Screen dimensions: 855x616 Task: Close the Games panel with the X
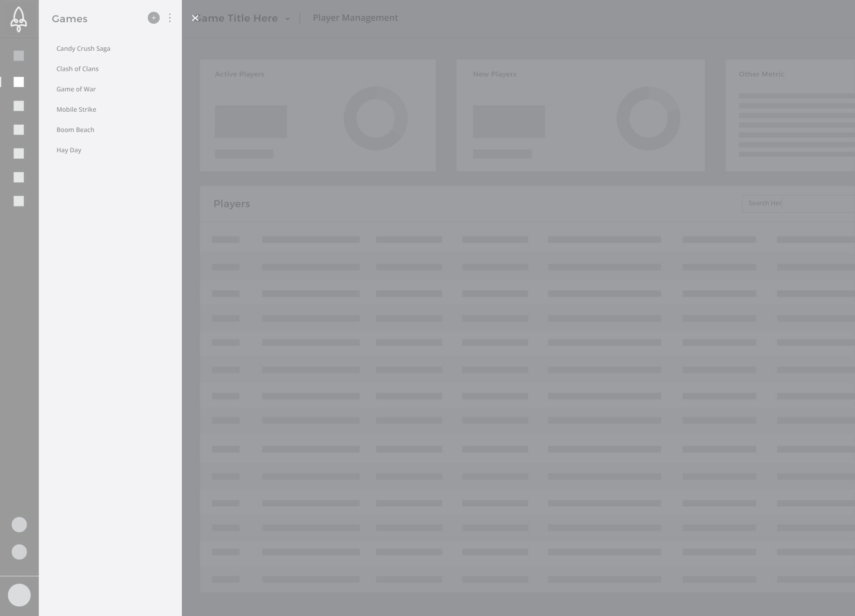pos(195,18)
